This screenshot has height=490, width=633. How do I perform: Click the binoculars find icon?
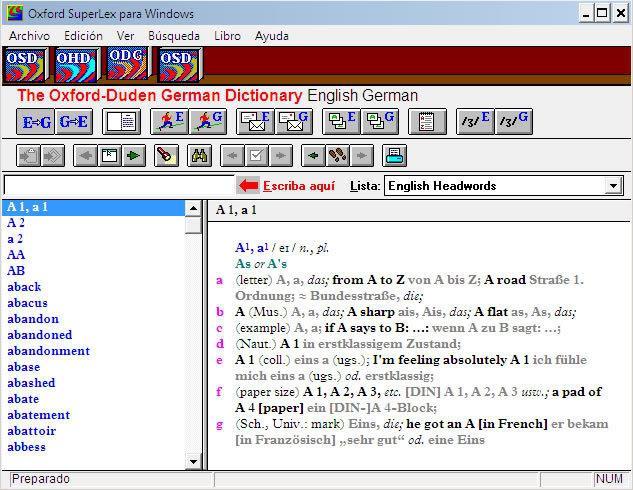tap(199, 155)
